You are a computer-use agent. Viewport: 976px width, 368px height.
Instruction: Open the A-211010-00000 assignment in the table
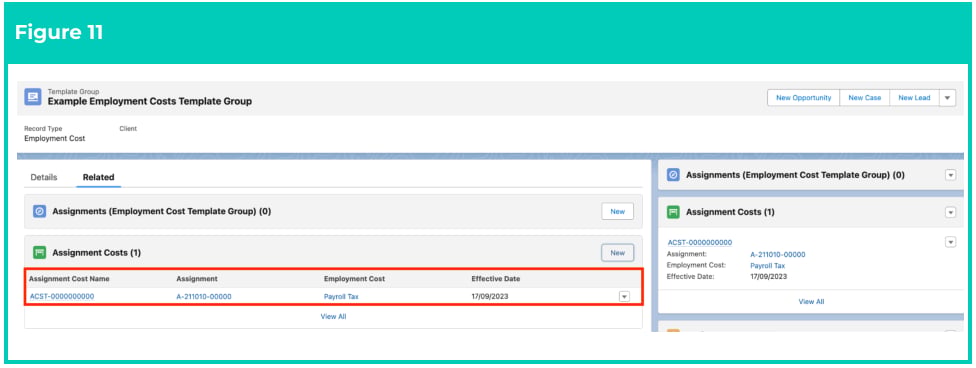pyautogui.click(x=204, y=296)
